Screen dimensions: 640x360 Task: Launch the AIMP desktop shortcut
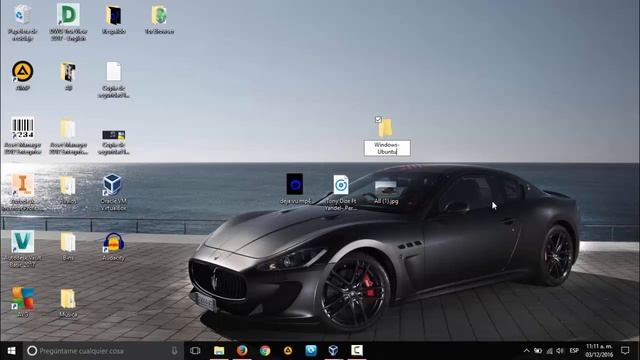pos(22,72)
